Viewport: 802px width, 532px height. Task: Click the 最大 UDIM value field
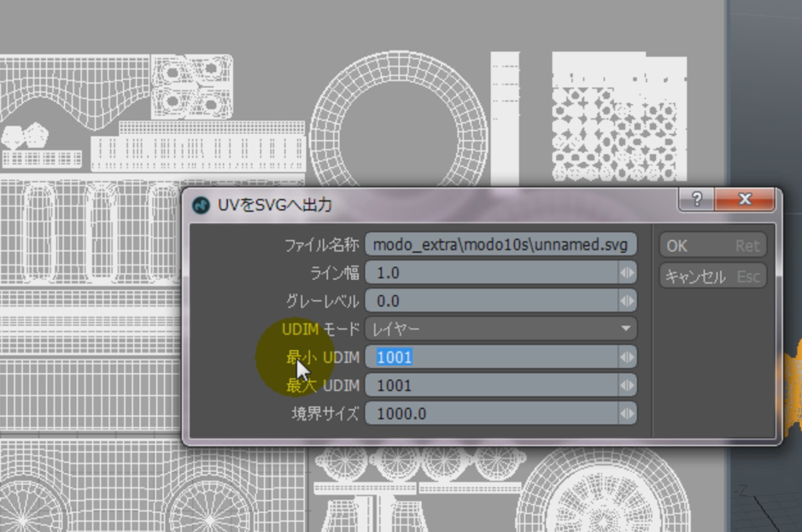pyautogui.click(x=491, y=385)
